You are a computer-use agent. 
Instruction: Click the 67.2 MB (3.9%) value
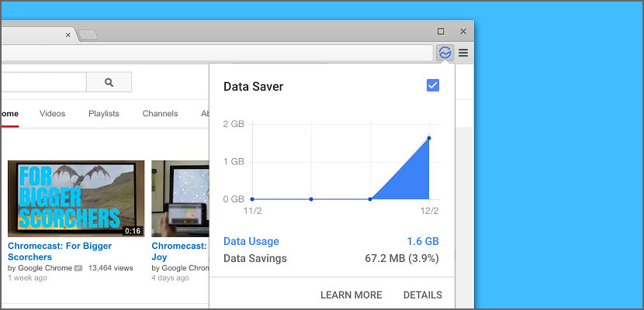click(402, 258)
